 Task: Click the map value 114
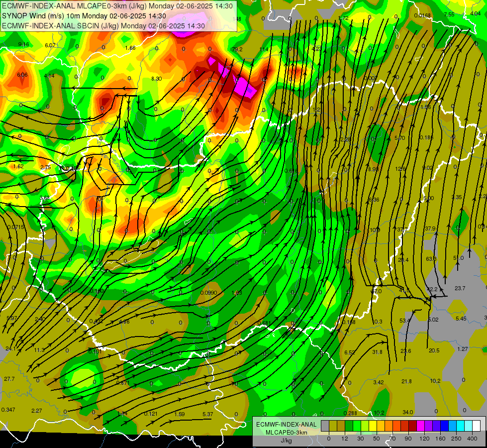tap(264, 49)
